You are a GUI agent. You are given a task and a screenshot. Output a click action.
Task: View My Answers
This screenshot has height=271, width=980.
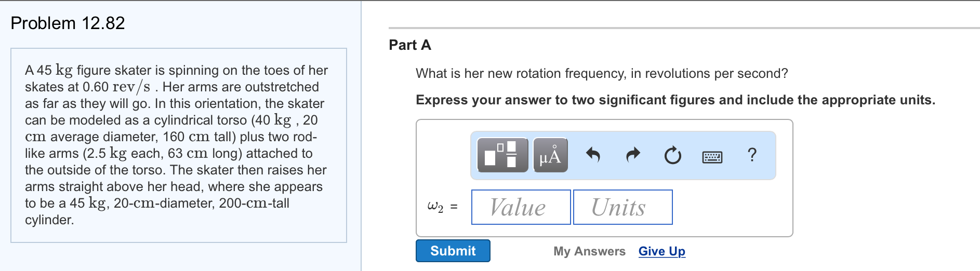point(589,251)
